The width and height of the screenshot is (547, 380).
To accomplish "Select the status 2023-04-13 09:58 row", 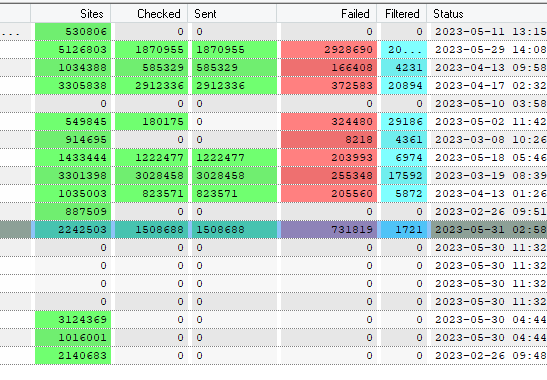I will pos(274,68).
